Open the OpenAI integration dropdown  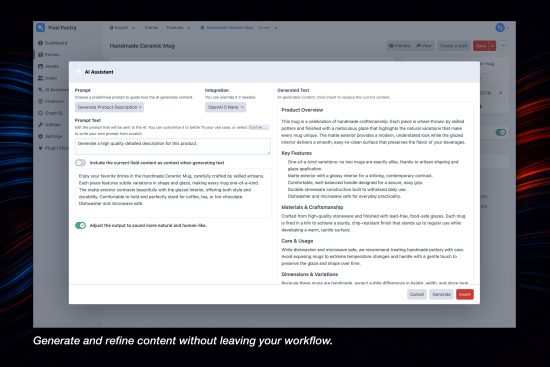point(225,107)
